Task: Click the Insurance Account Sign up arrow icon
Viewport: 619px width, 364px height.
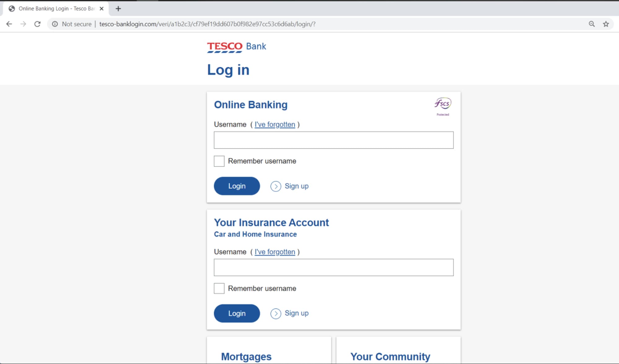Action: pyautogui.click(x=276, y=314)
